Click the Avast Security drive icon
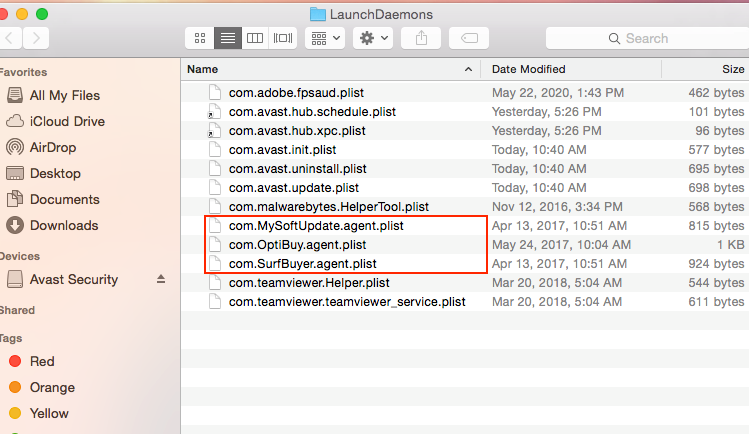This screenshot has height=434, width=749. 15,279
